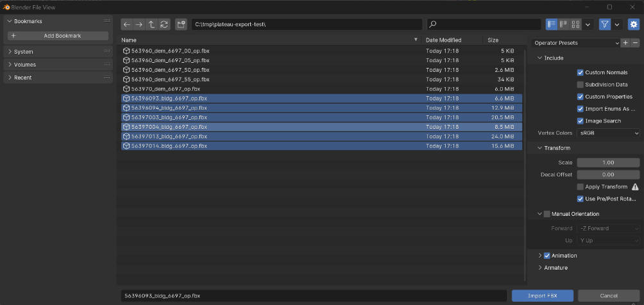Select file 56396094_bldg_6697_op.fbx

[321, 108]
